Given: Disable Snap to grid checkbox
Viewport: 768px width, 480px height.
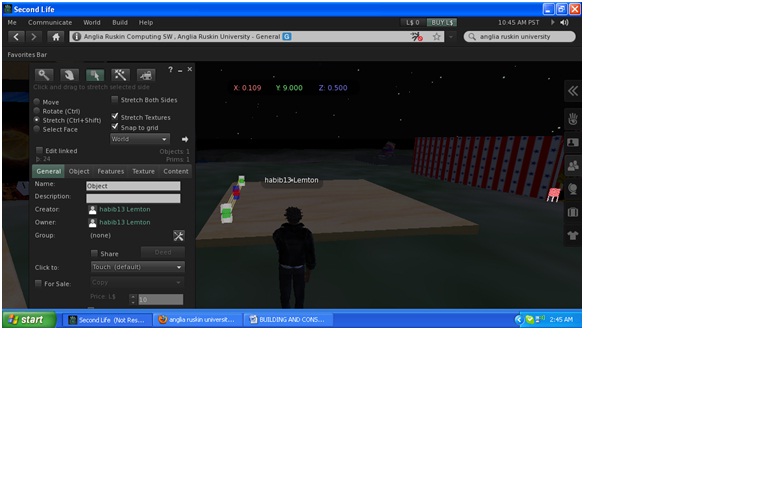Looking at the screenshot, I should pyautogui.click(x=115, y=126).
